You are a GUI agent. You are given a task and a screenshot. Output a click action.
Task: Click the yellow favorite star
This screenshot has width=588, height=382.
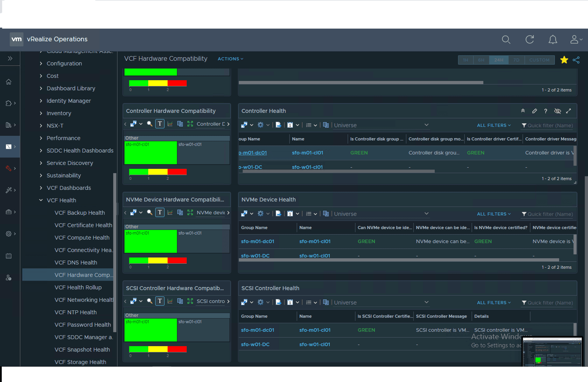click(564, 60)
